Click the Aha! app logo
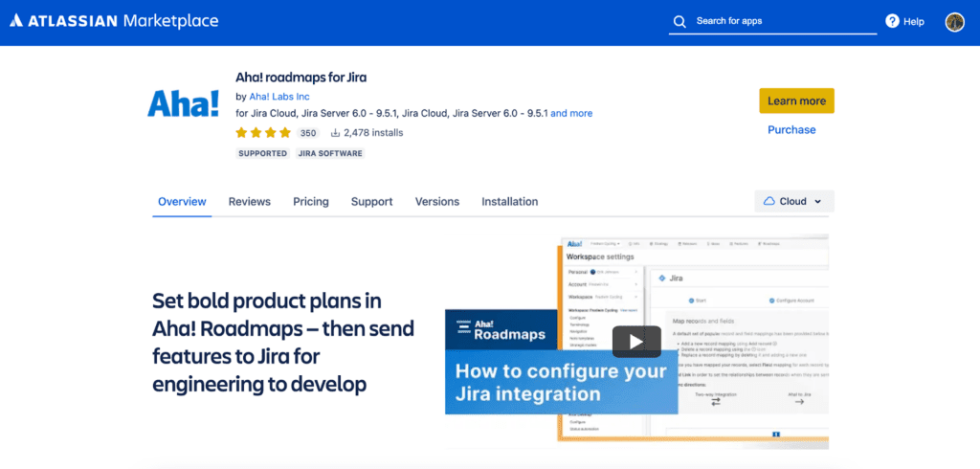Viewport: 980px width, 469px height. [183, 103]
